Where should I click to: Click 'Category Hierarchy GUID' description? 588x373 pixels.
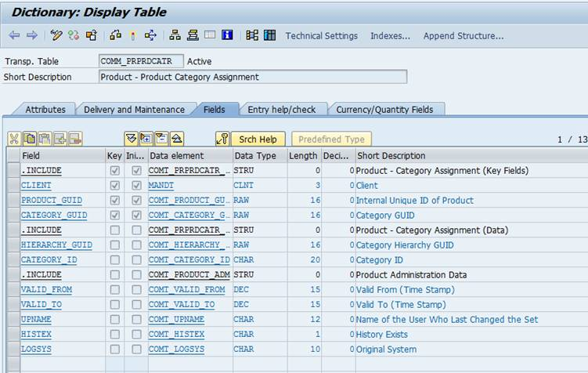pyautogui.click(x=405, y=245)
